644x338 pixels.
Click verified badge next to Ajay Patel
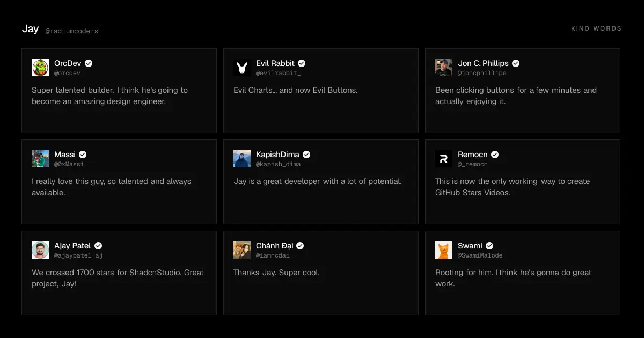click(98, 246)
